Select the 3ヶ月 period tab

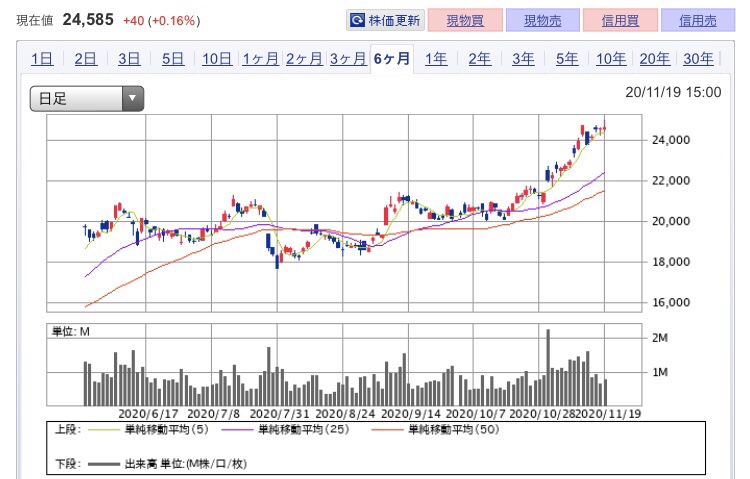coord(348,59)
